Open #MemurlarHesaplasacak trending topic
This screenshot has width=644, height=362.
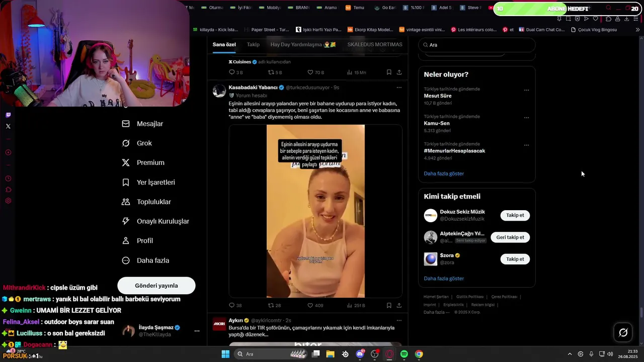tap(454, 151)
